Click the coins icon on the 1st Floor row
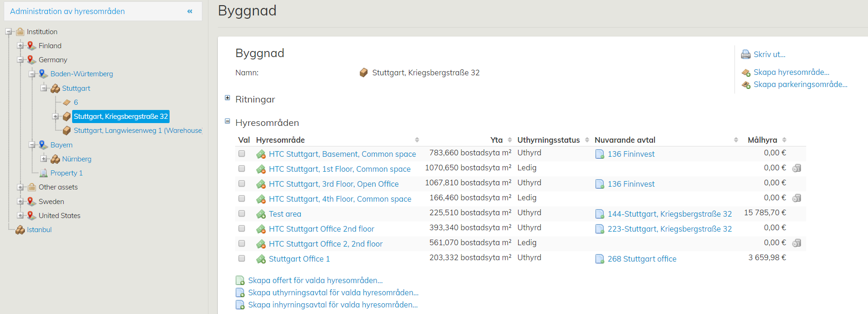 (796, 168)
